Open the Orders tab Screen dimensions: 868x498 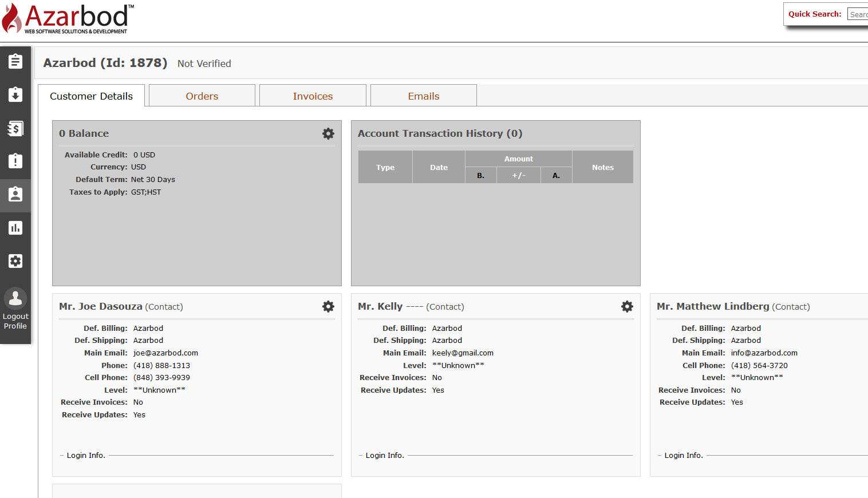[202, 96]
